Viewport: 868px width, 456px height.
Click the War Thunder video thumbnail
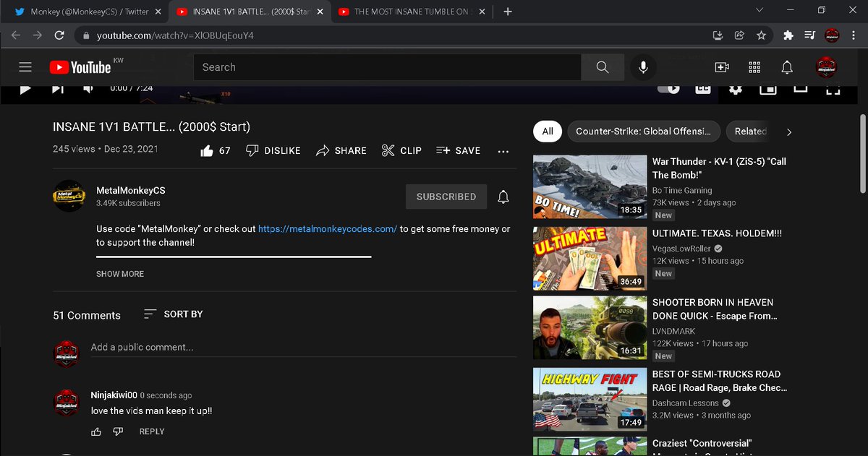(x=590, y=188)
